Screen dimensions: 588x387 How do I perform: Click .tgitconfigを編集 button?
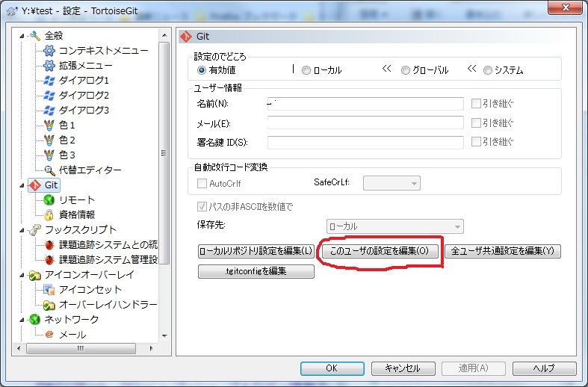[x=256, y=271]
